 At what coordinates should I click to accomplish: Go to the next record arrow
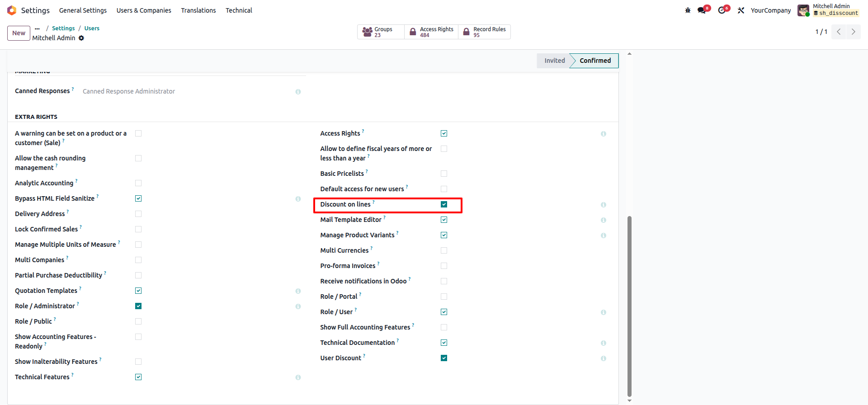click(x=853, y=32)
